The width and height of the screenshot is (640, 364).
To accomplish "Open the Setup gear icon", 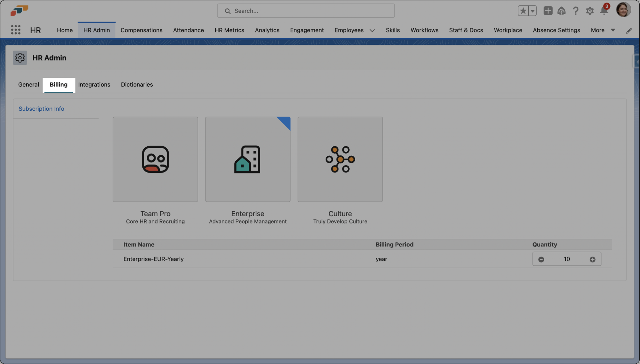I will (x=590, y=11).
